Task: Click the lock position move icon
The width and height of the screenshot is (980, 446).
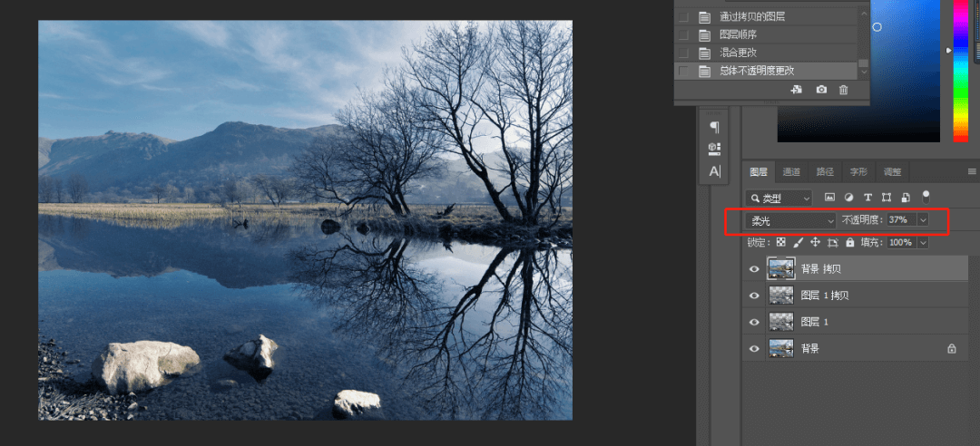Action: (815, 243)
